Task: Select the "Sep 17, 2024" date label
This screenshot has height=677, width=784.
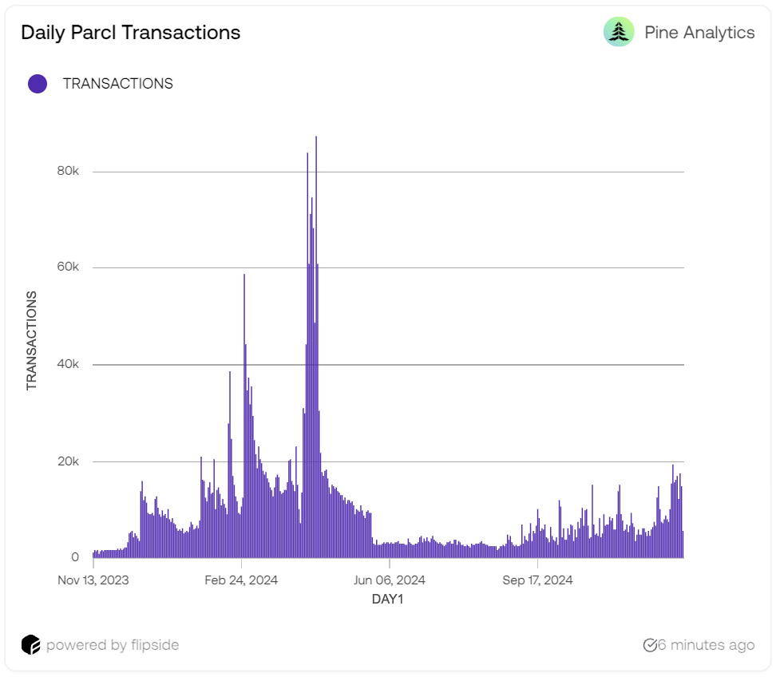Action: 537,580
